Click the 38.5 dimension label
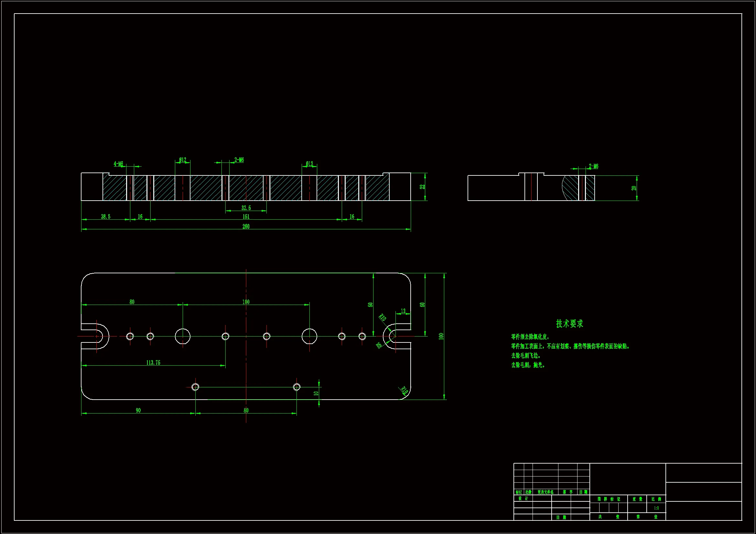This screenshot has width=756, height=534. tap(105, 216)
